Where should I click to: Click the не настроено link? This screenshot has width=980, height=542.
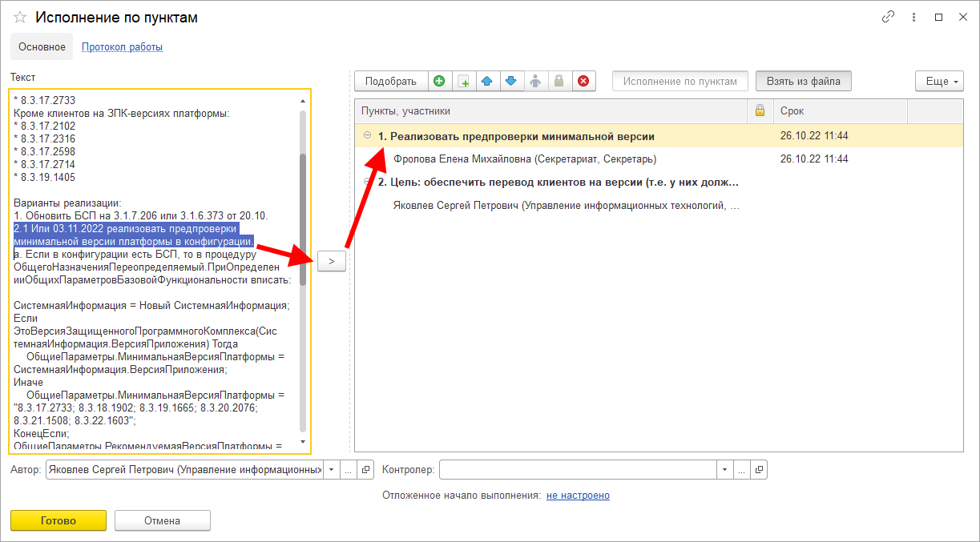[x=578, y=496]
